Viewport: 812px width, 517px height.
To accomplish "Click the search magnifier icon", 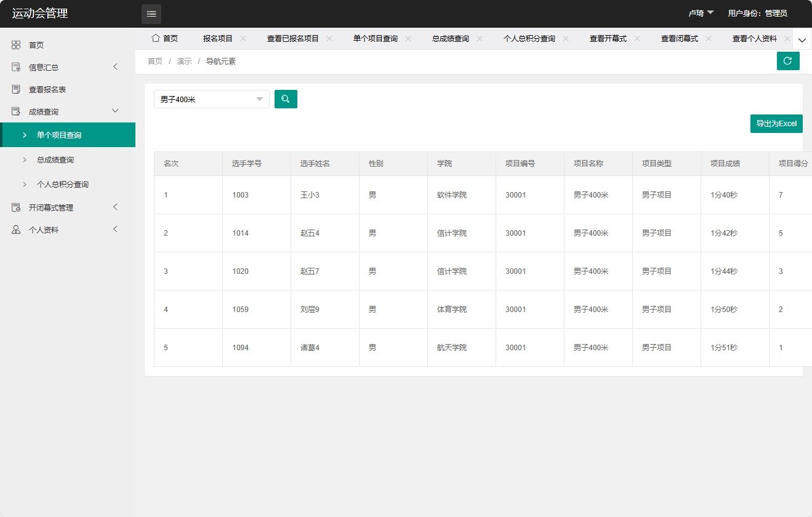I will click(286, 98).
